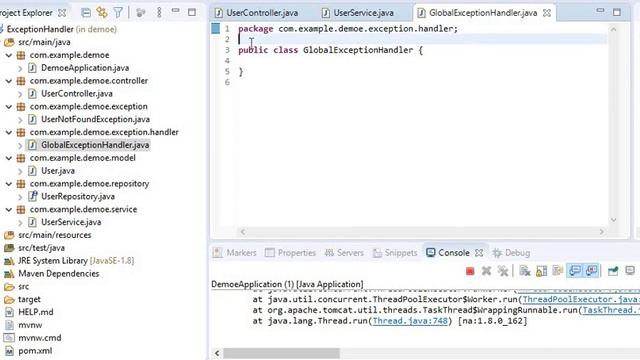Click the src/main/java folder icon
The height and width of the screenshot is (360, 640).
click(9, 42)
